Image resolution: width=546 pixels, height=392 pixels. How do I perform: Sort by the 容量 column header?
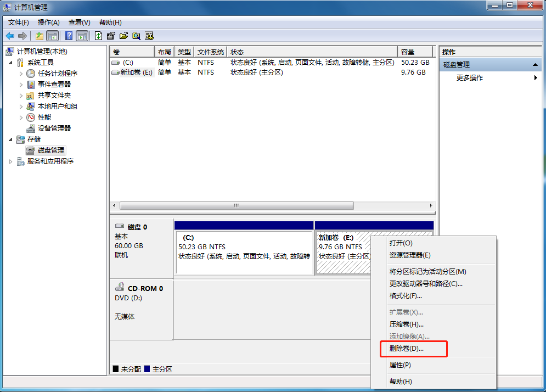415,52
